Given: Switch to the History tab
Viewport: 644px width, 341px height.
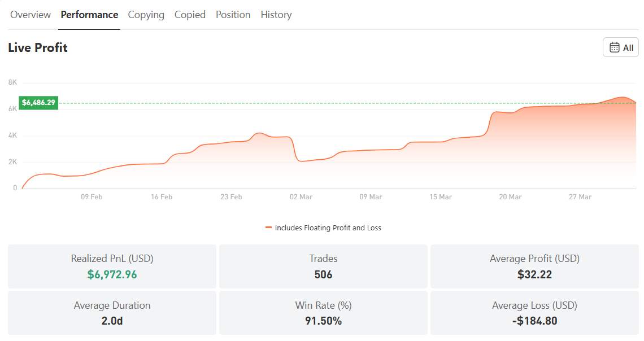Looking at the screenshot, I should point(276,15).
